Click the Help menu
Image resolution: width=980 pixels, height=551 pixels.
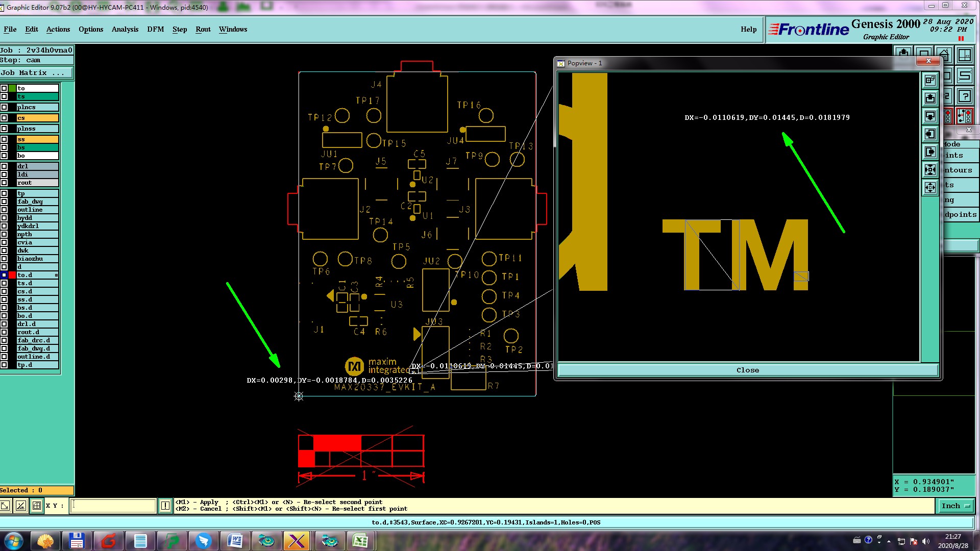pyautogui.click(x=748, y=29)
